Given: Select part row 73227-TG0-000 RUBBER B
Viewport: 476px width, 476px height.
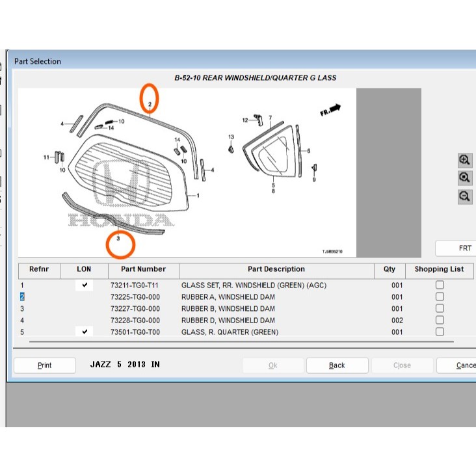Looking at the screenshot, I should coord(228,308).
